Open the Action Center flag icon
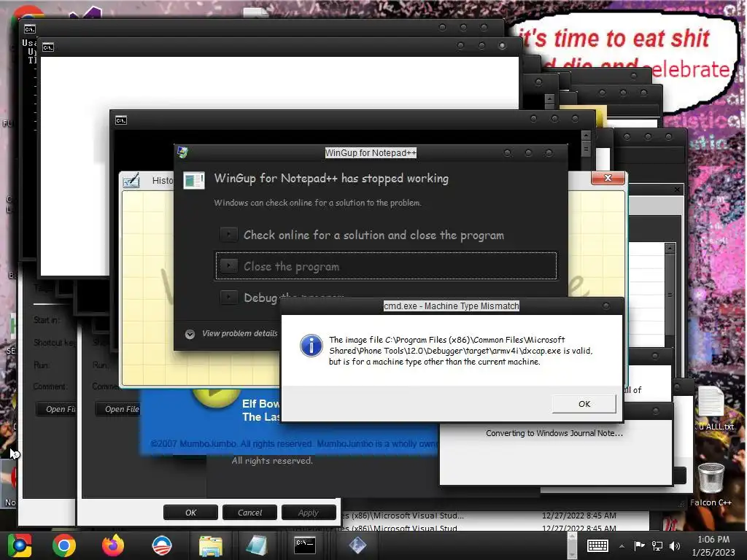 click(639, 545)
